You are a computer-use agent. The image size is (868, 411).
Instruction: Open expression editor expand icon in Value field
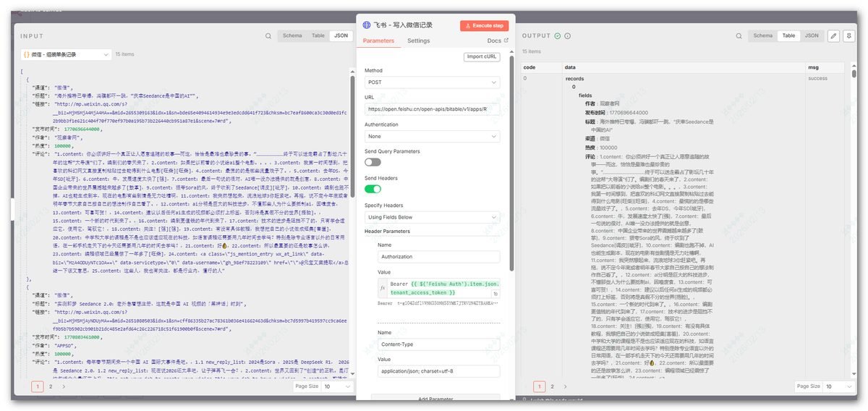(496, 295)
